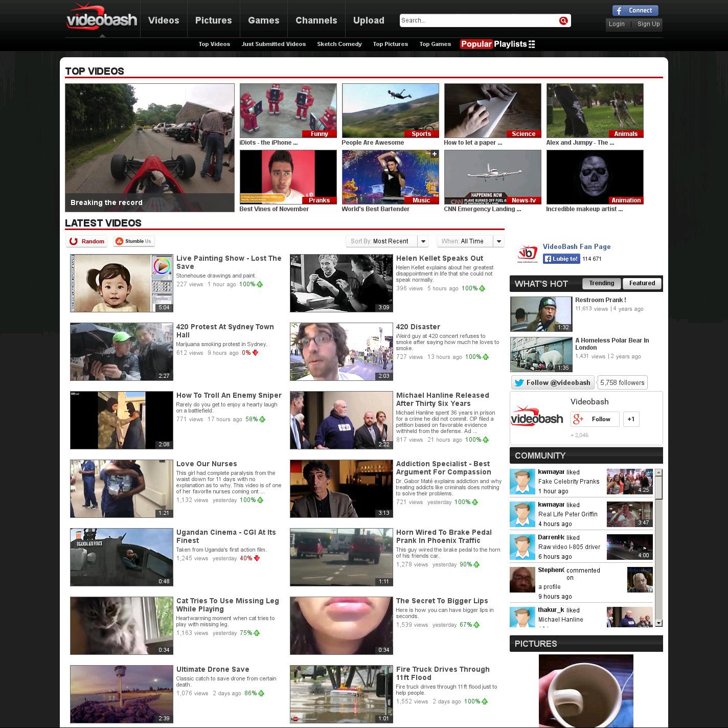728x728 pixels.
Task: Click the Google +1 button
Action: (x=631, y=419)
